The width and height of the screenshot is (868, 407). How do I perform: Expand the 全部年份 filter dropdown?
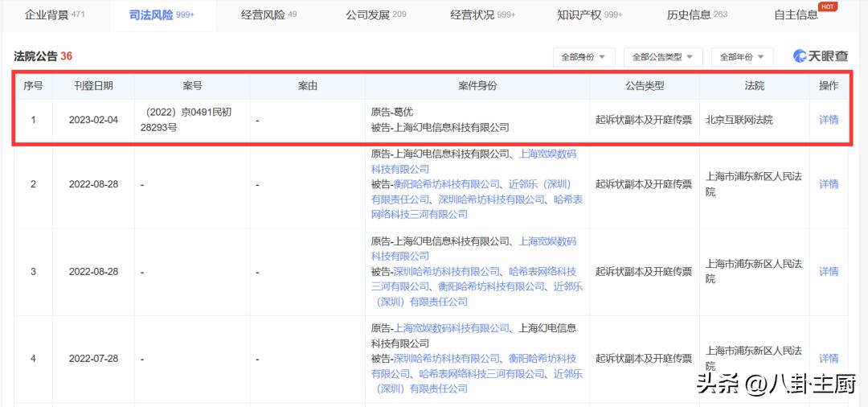click(x=742, y=57)
